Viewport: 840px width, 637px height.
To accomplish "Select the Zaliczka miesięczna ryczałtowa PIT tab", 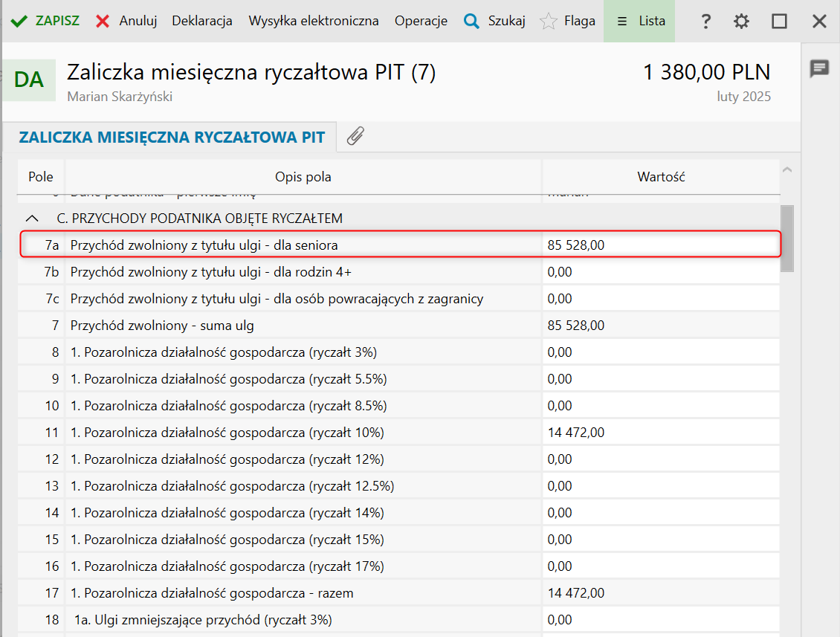I will [x=172, y=137].
